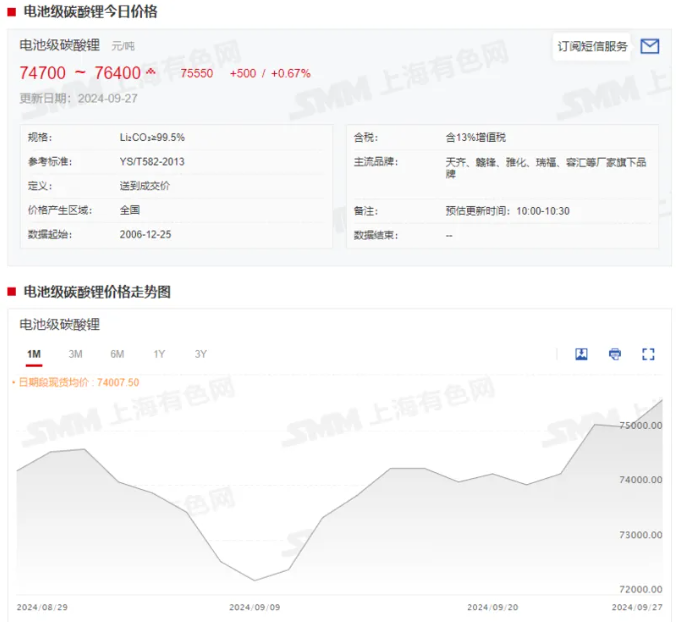The width and height of the screenshot is (681, 625).
Task: Save the price chart as image
Action: pos(581,354)
